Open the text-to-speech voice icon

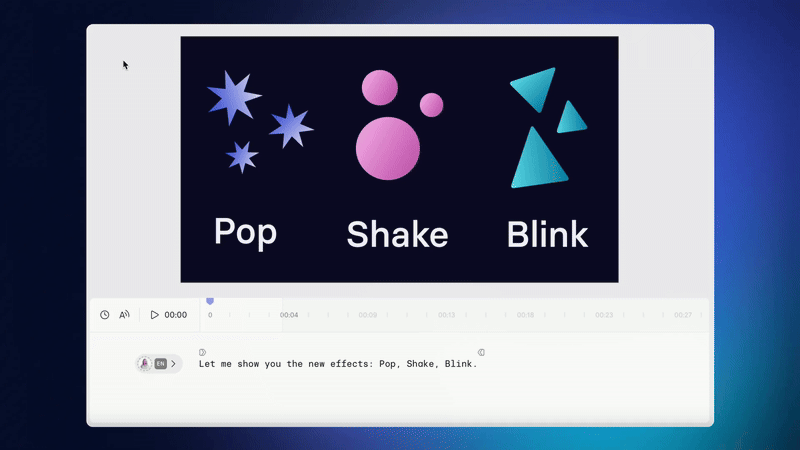click(124, 315)
